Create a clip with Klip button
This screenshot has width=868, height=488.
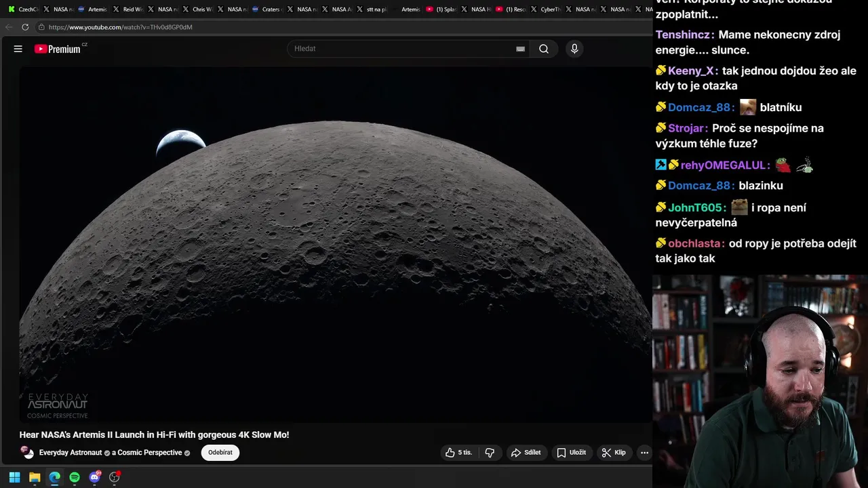[x=614, y=453]
